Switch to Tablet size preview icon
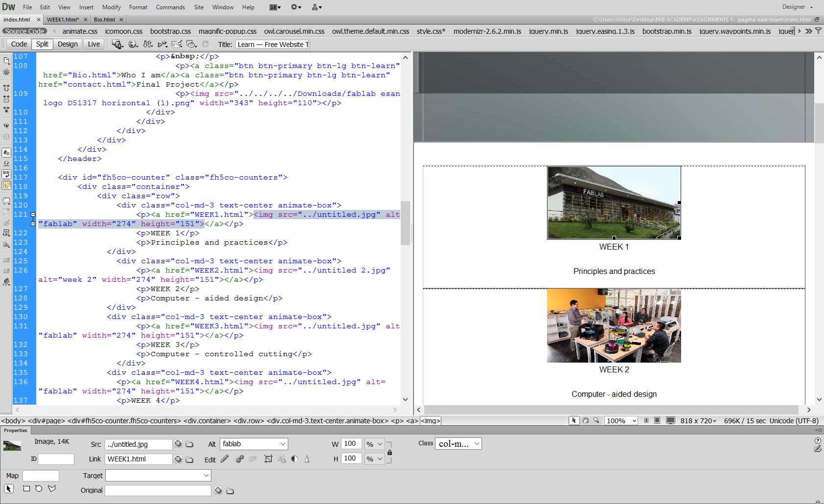This screenshot has height=504, width=824. pyautogui.click(x=657, y=420)
